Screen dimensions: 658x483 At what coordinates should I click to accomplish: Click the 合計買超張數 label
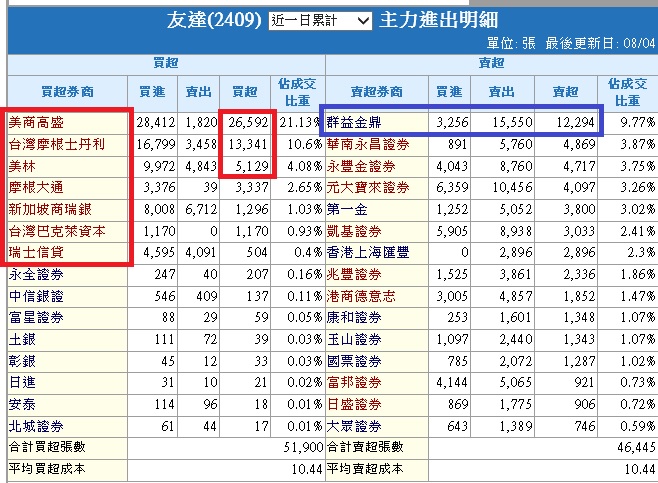pyautogui.click(x=47, y=447)
